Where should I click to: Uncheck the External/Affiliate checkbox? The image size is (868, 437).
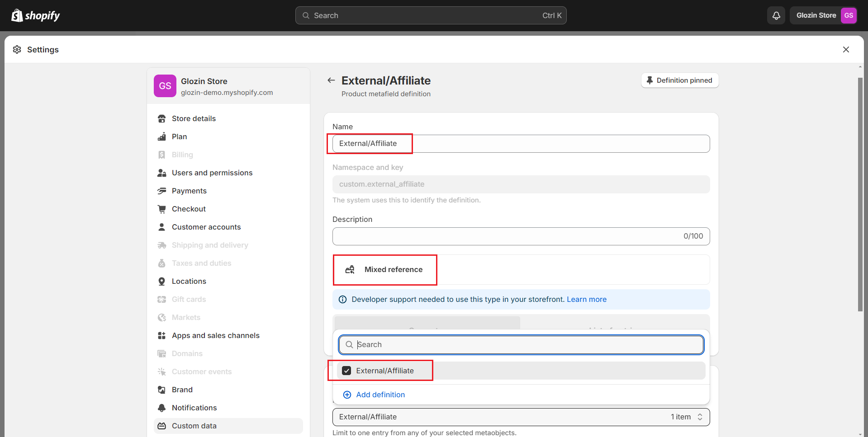click(x=346, y=371)
